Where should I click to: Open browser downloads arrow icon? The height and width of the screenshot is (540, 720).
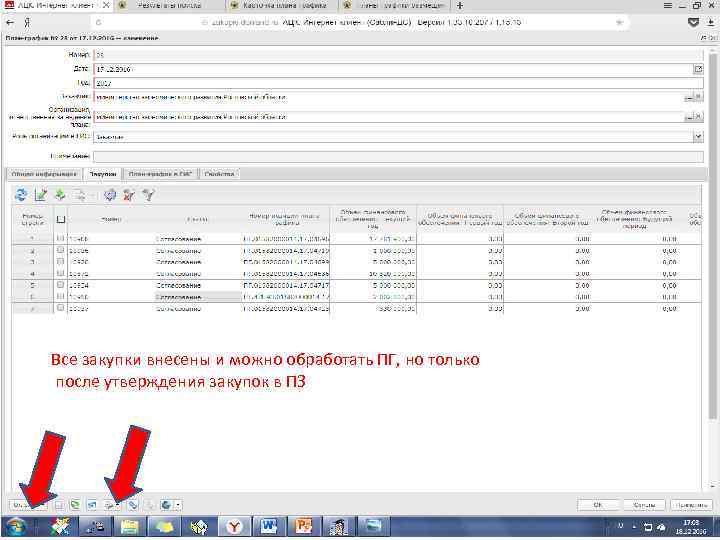coord(711,22)
